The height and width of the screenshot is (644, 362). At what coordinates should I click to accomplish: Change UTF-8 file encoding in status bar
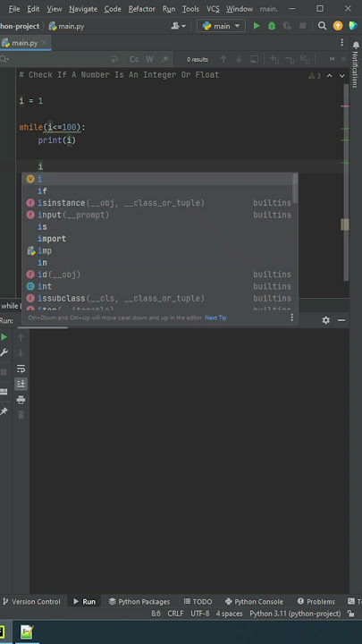tap(200, 614)
